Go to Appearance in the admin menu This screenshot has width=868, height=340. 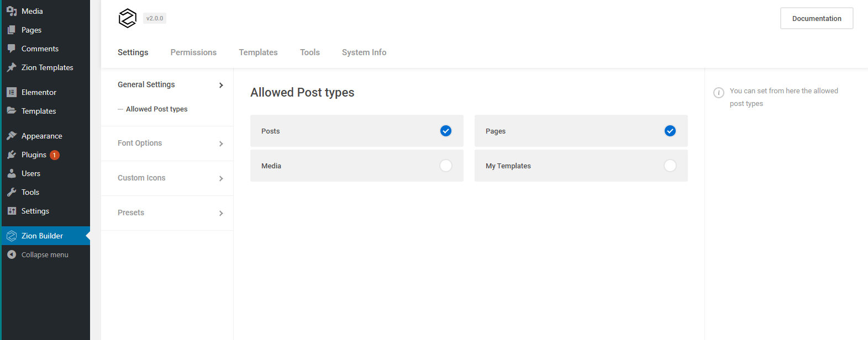(46, 136)
